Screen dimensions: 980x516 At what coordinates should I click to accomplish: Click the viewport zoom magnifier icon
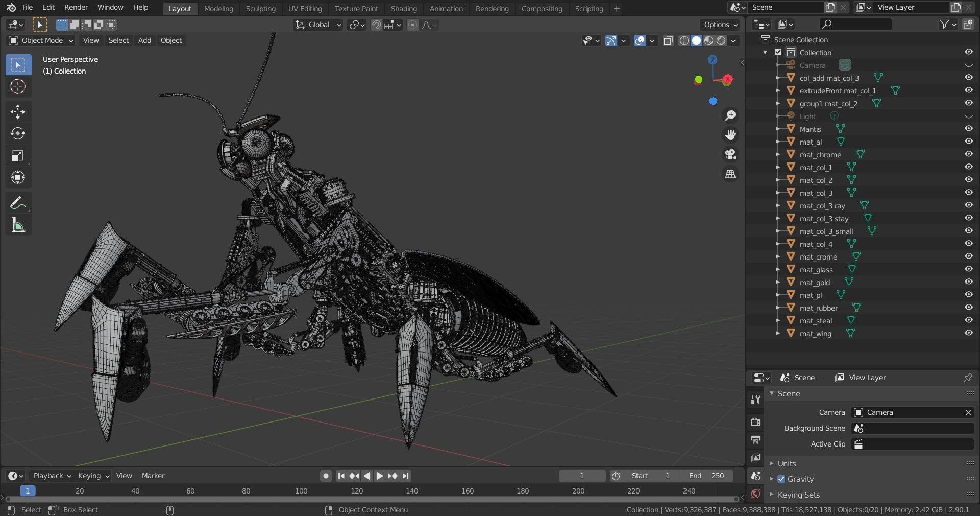click(730, 115)
